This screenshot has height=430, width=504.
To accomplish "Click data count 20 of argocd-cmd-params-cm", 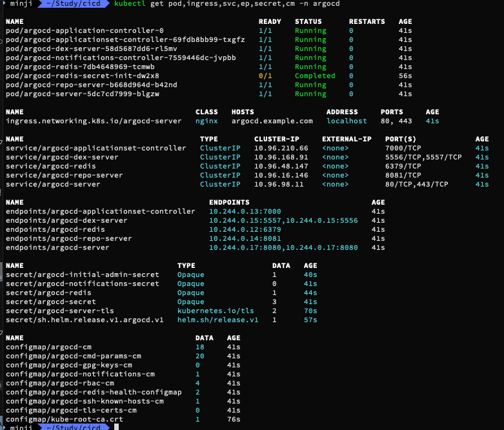I will pyautogui.click(x=199, y=356).
